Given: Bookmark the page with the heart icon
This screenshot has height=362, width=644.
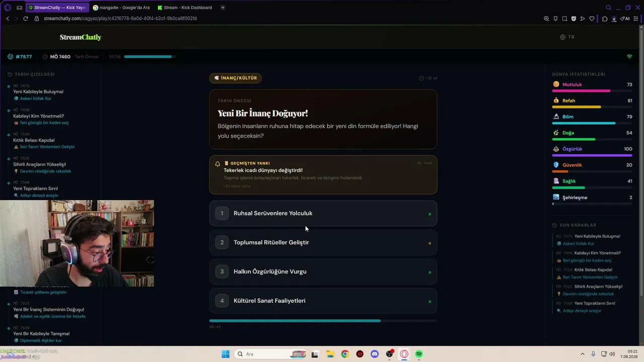Looking at the screenshot, I should [592, 19].
